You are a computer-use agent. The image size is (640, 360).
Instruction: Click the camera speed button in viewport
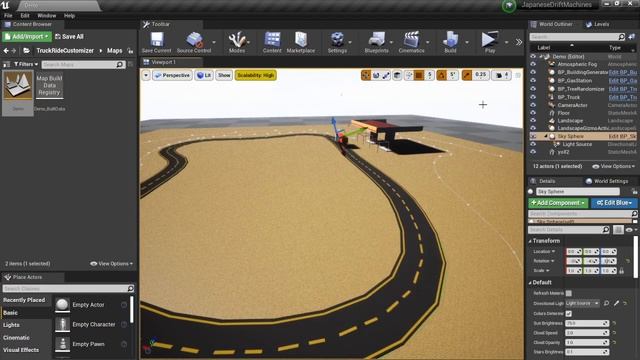[x=501, y=75]
